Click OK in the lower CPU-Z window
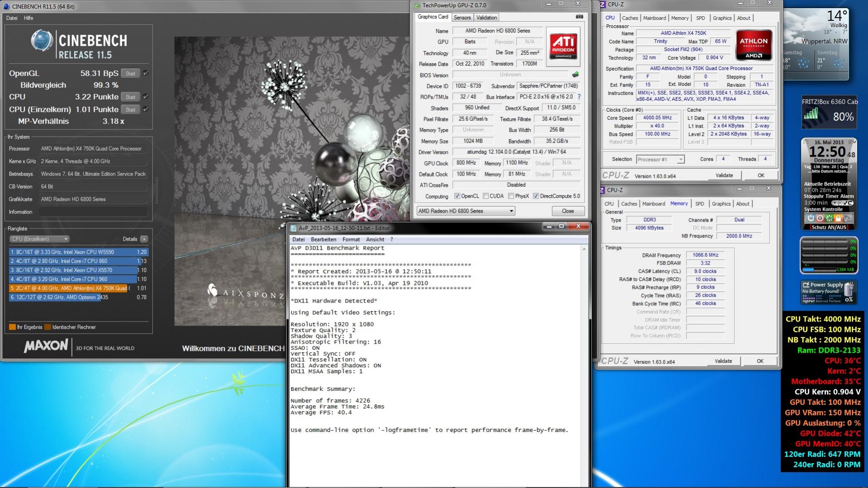 760,361
